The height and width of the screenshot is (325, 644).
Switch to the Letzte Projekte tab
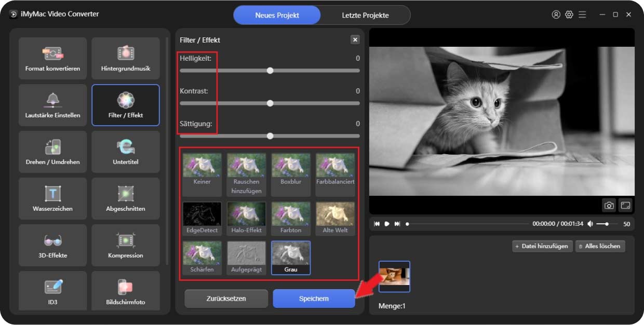point(365,15)
